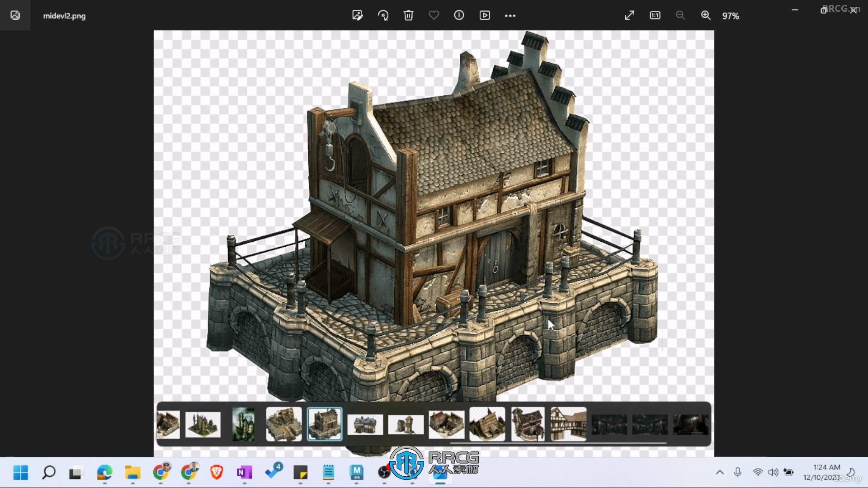Click the 97% zoom level value

[x=731, y=16]
